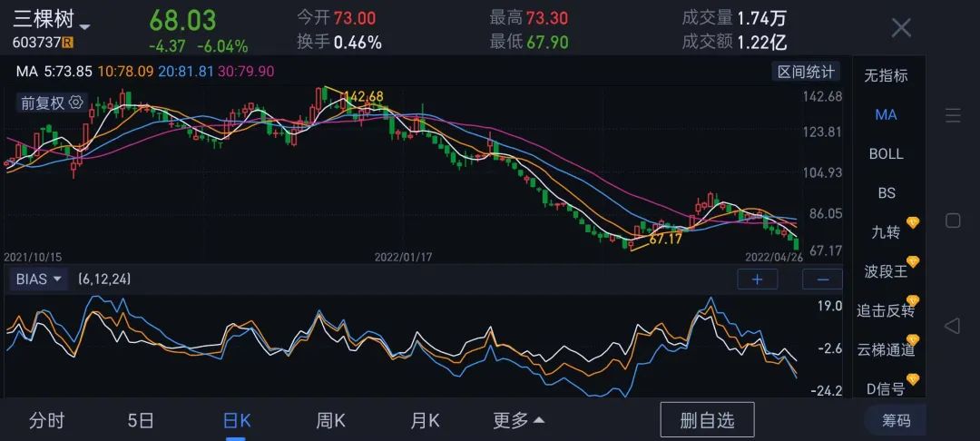Screen dimensions: 980x441
Task: Tap the Android recent apps menu icon
Action: point(952,115)
